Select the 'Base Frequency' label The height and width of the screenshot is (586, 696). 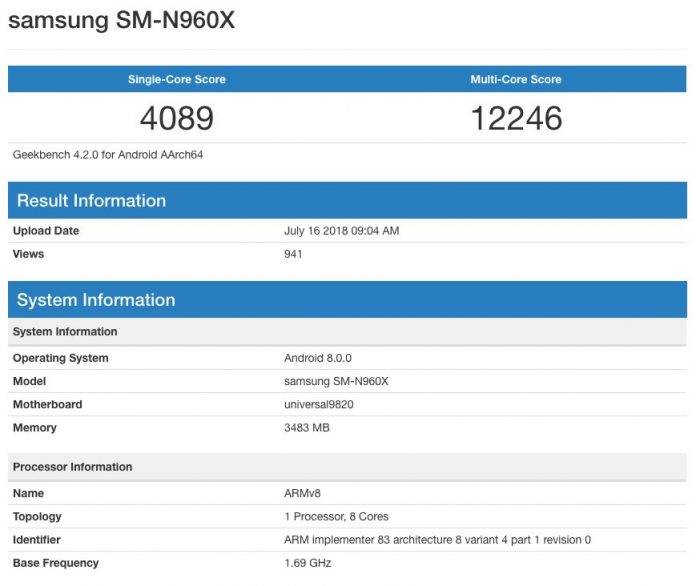55,563
